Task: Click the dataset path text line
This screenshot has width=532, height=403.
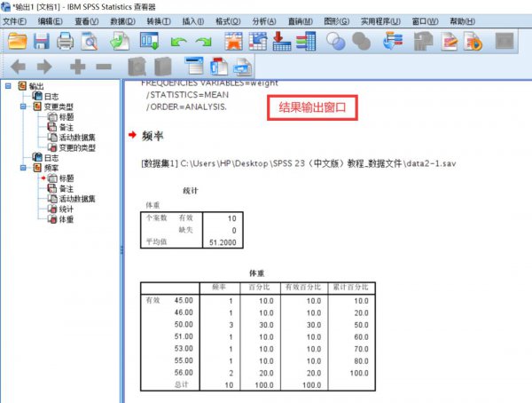Action: pos(299,163)
